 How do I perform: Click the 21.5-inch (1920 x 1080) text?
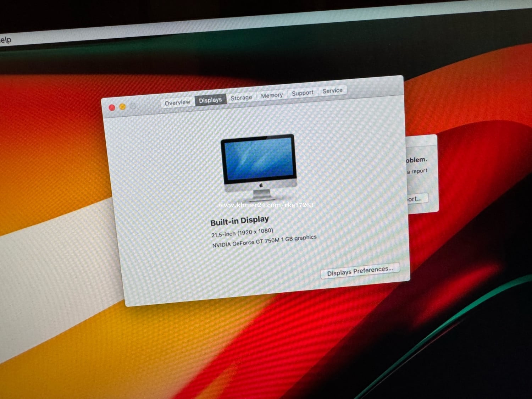[242, 233]
